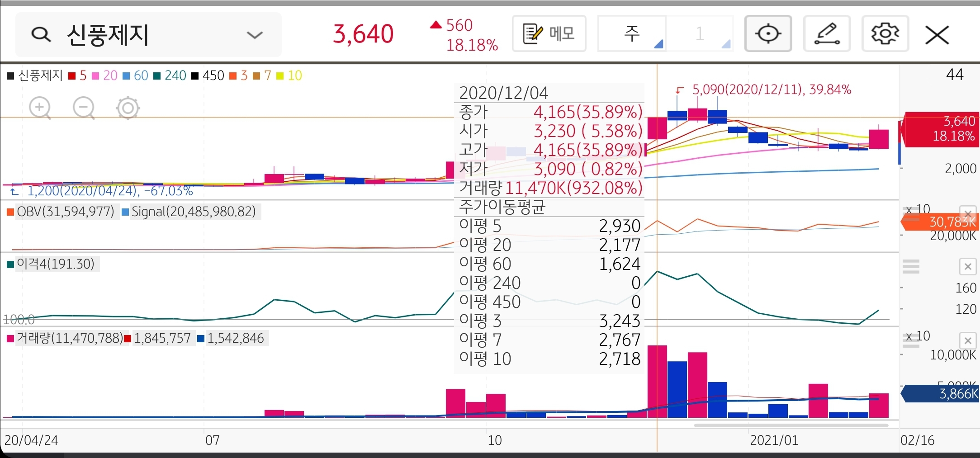Click the OBV(31,594,977) indicator label
Image resolution: width=980 pixels, height=458 pixels.
[x=65, y=212]
